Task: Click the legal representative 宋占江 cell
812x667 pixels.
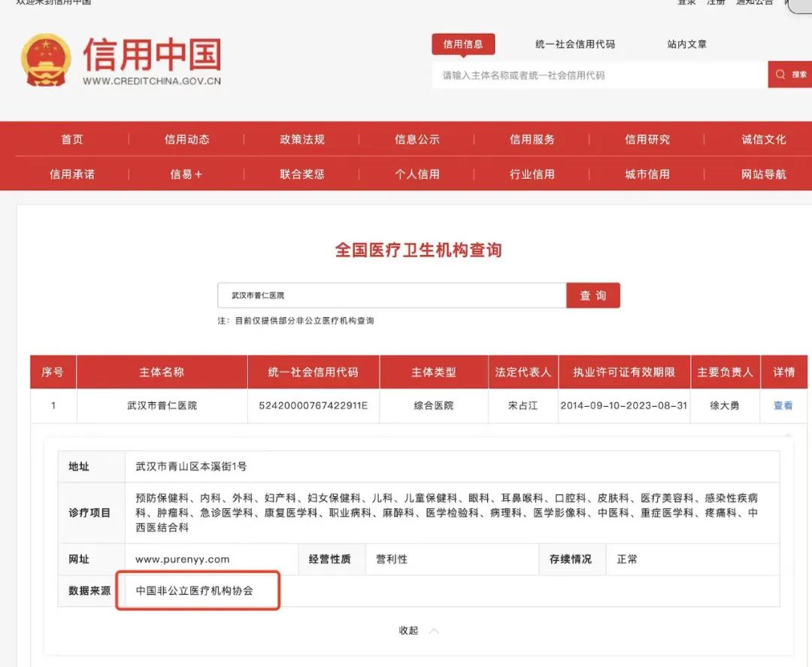Action: [523, 405]
